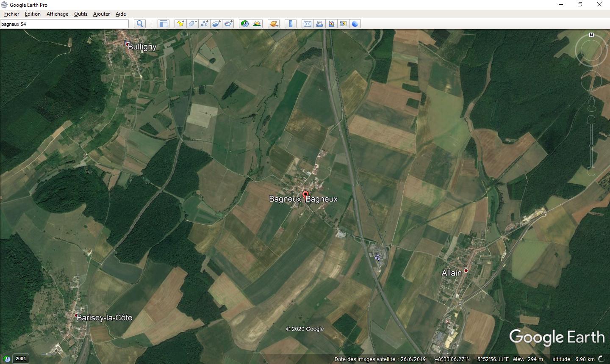Click the Allain red dot marker
610x364 pixels.
[466, 270]
